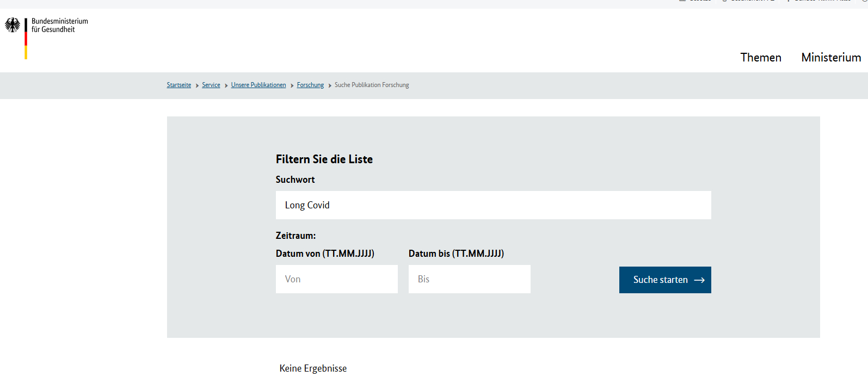Click the Von start date field
Viewport: 868px width, 389px height.
pyautogui.click(x=336, y=279)
